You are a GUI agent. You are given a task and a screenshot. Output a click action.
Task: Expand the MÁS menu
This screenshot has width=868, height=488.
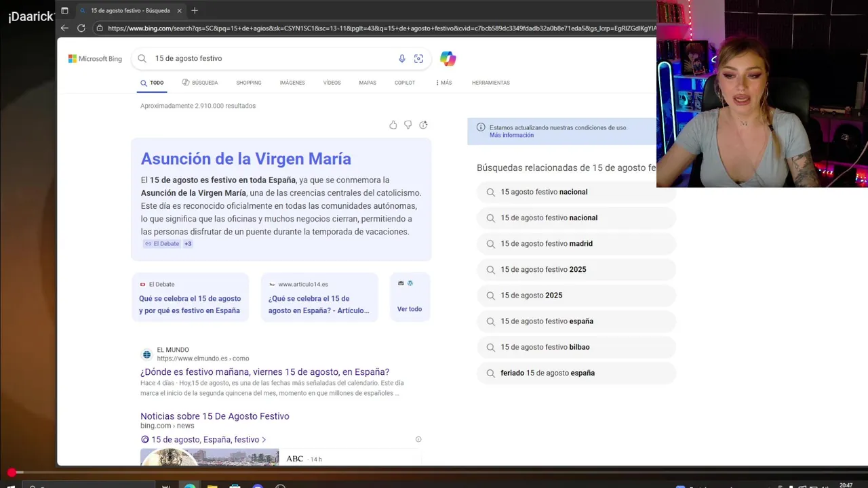click(444, 83)
